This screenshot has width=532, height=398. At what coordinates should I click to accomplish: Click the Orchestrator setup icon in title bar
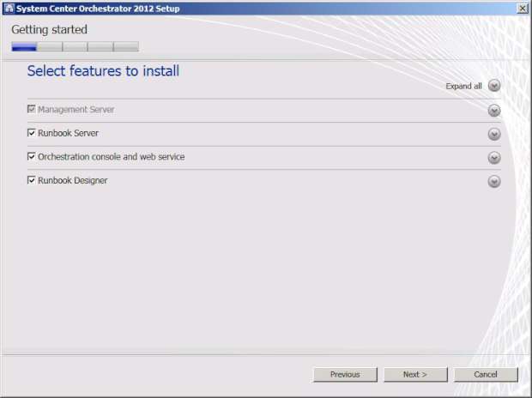click(x=8, y=8)
